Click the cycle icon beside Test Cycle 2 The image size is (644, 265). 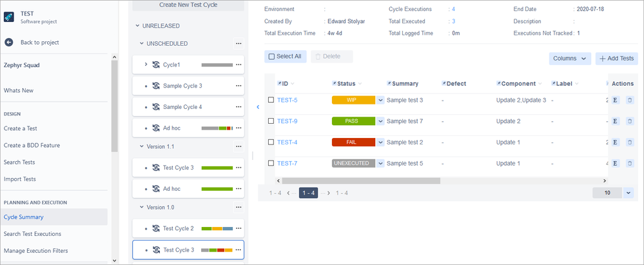[x=156, y=228]
